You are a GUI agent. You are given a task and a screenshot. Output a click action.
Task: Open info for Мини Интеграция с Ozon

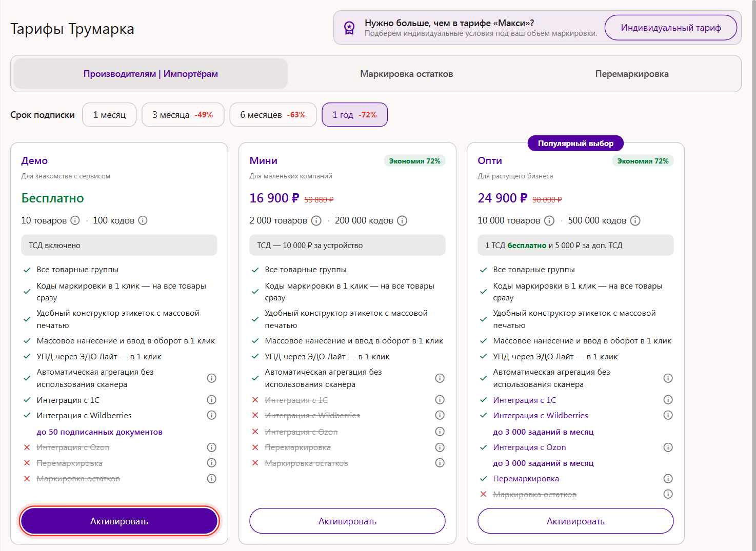point(440,432)
